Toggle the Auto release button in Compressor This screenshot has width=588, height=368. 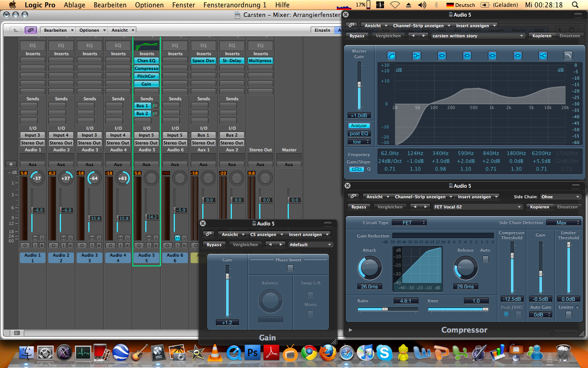click(486, 259)
